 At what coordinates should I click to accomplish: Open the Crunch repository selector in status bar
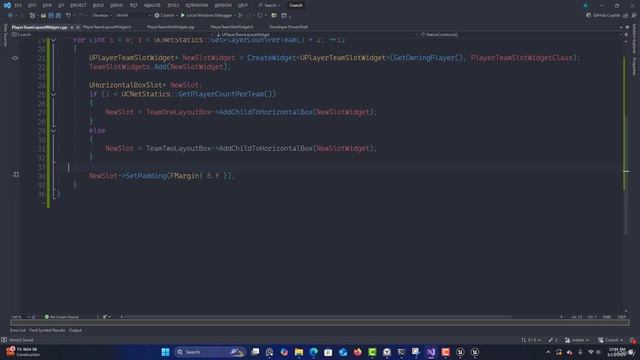(x=611, y=340)
